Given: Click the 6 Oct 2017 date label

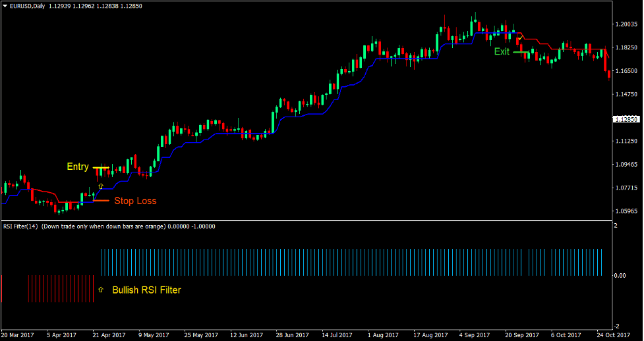Looking at the screenshot, I should coord(566,335).
